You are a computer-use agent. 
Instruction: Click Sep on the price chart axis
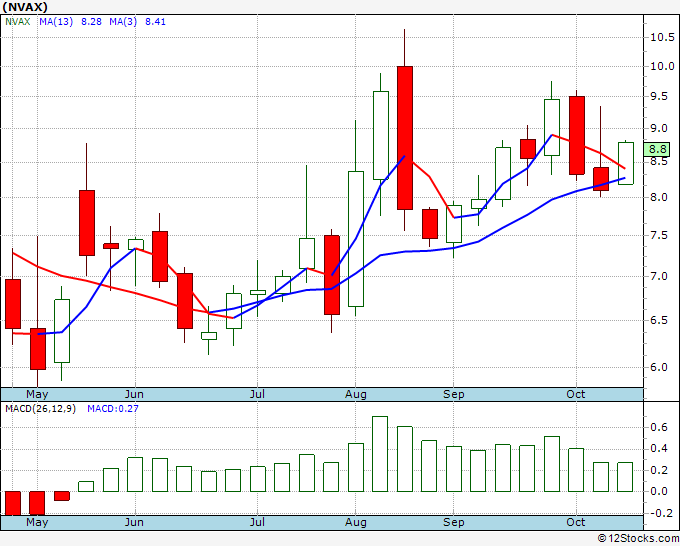[454, 394]
